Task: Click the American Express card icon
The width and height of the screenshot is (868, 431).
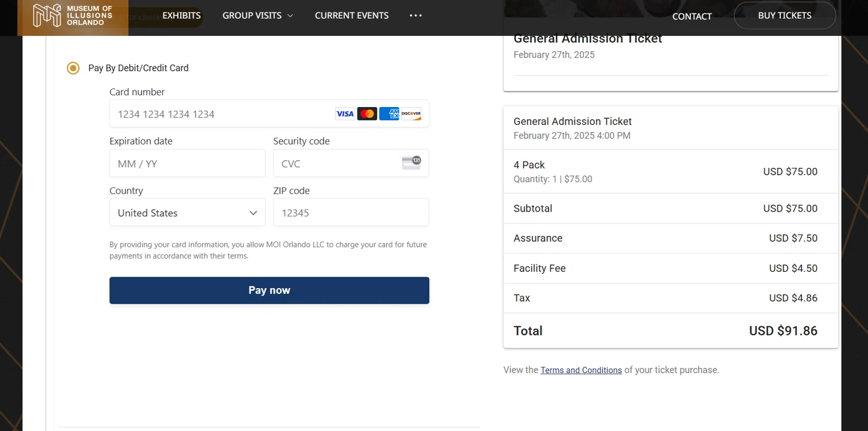Action: point(389,114)
